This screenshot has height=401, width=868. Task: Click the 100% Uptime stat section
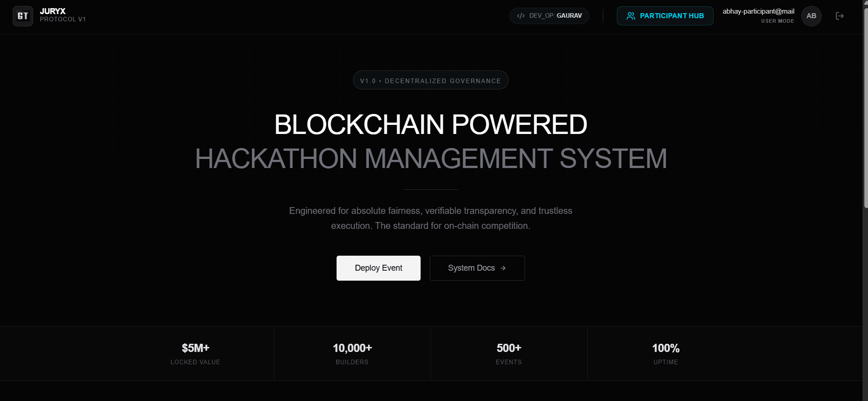665,353
